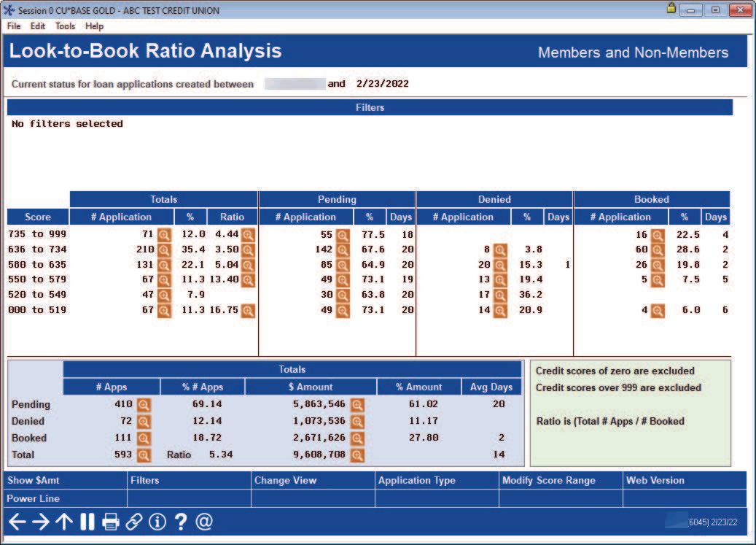View 17 denied applications lookup

click(x=500, y=295)
